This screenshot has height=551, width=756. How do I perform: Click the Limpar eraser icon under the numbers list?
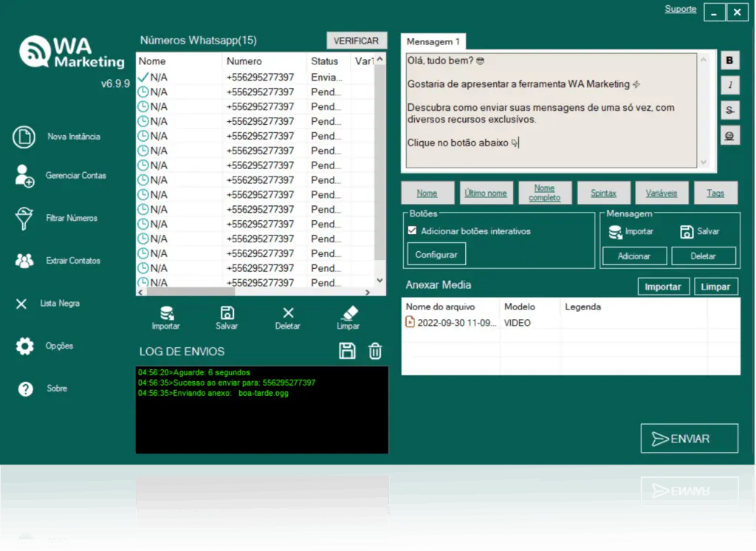[x=348, y=318]
